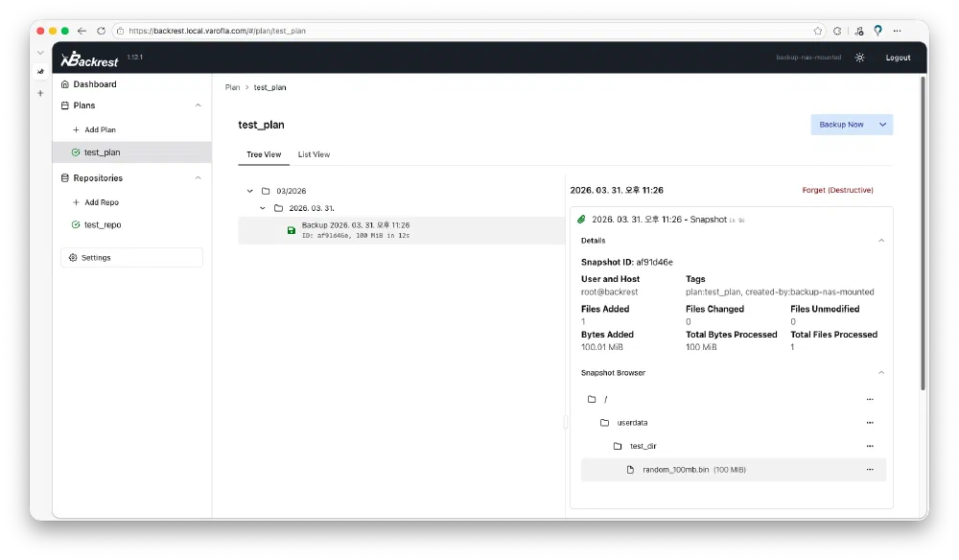The height and width of the screenshot is (560, 959).
Task: Click Forget (Destructive) button
Action: [x=837, y=191]
